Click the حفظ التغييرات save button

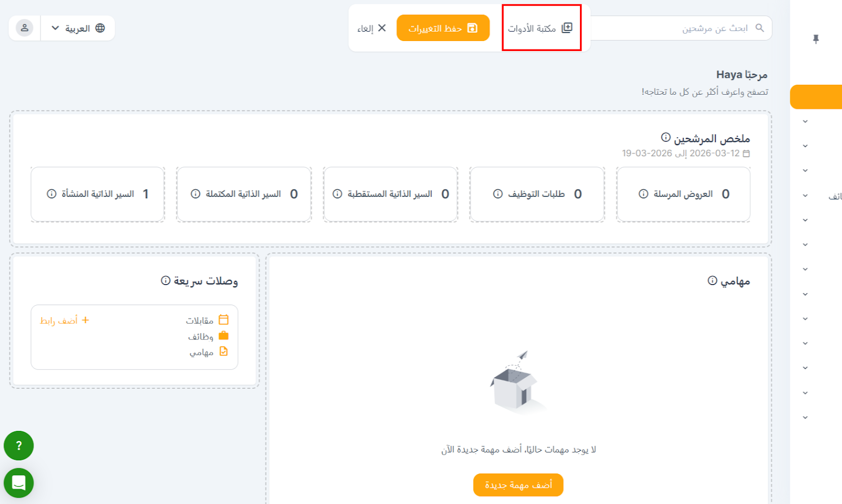point(443,28)
